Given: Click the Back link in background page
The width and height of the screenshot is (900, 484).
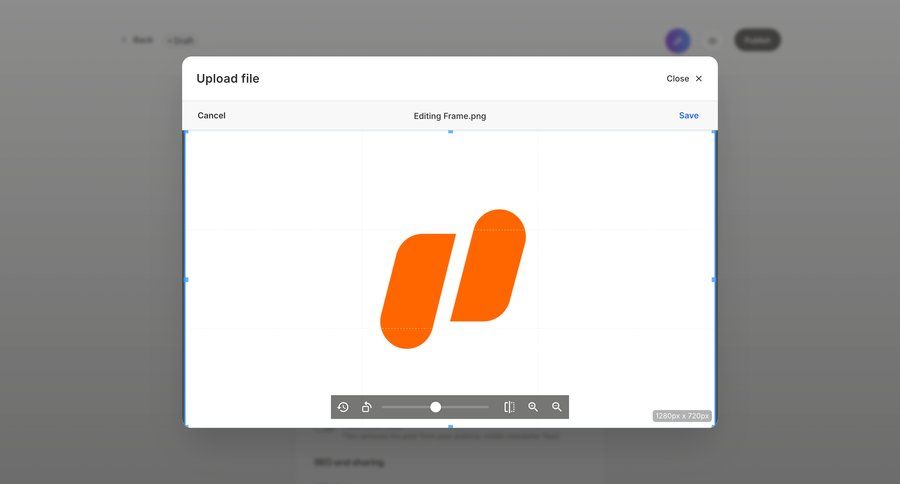Looking at the screenshot, I should point(138,40).
